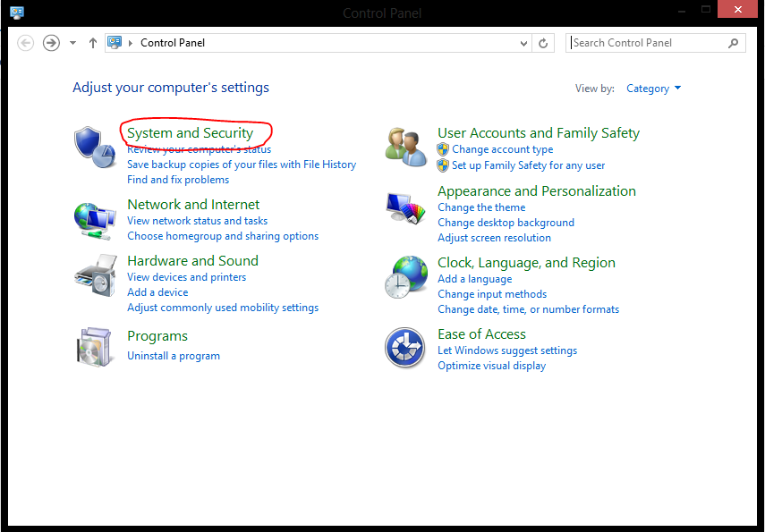
Task: Click the Forward arrow button
Action: tap(51, 43)
